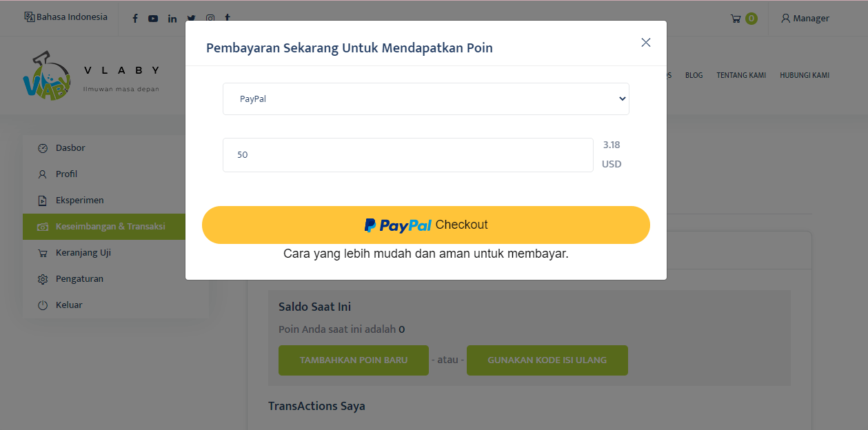Switch the site language with Bahasa Indonesia selector
The width and height of the screenshot is (868, 430).
click(x=65, y=17)
